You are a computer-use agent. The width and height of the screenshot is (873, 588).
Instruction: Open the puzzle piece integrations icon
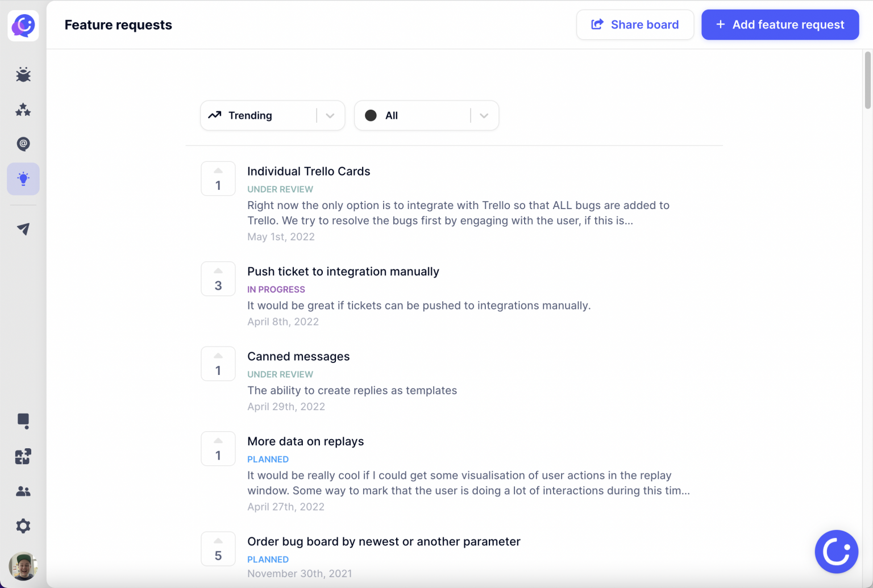(x=23, y=456)
